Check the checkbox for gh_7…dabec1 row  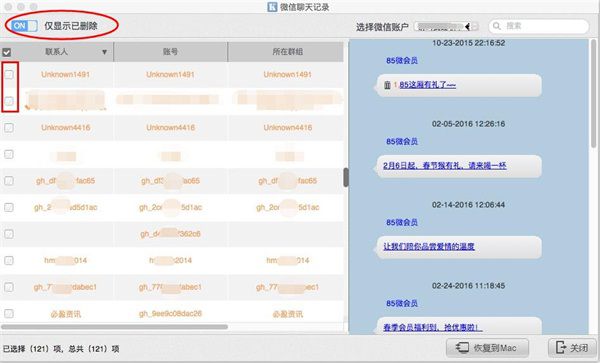coord(9,287)
